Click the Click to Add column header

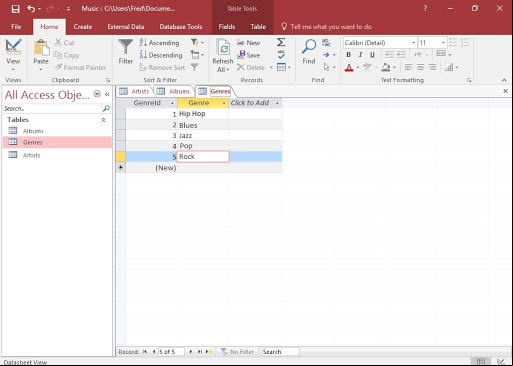(x=255, y=103)
